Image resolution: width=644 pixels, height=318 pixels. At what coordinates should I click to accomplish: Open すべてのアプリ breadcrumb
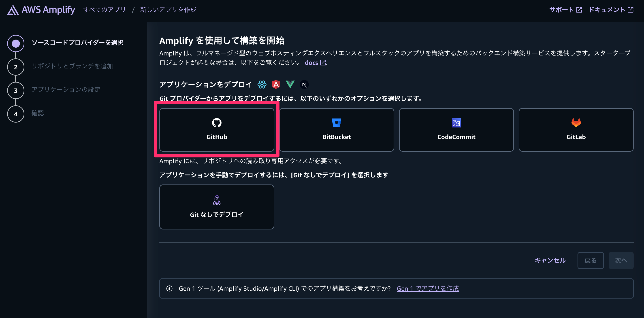point(104,10)
